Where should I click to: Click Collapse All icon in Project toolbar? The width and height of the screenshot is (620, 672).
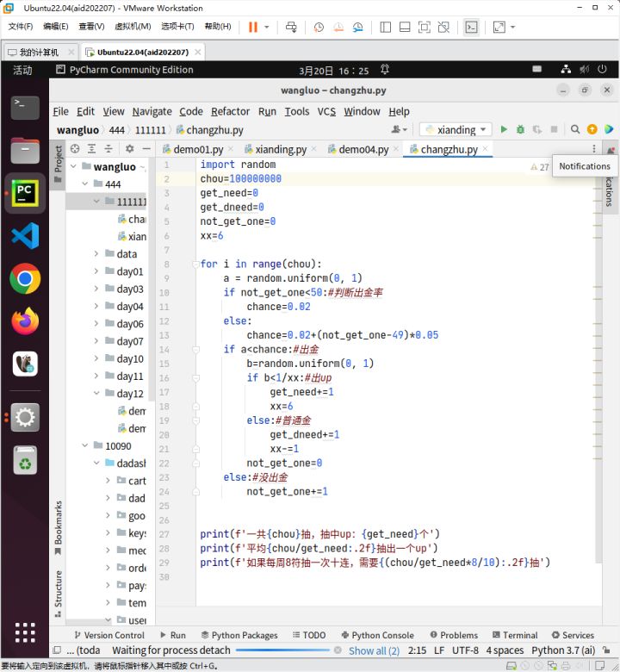[x=108, y=149]
